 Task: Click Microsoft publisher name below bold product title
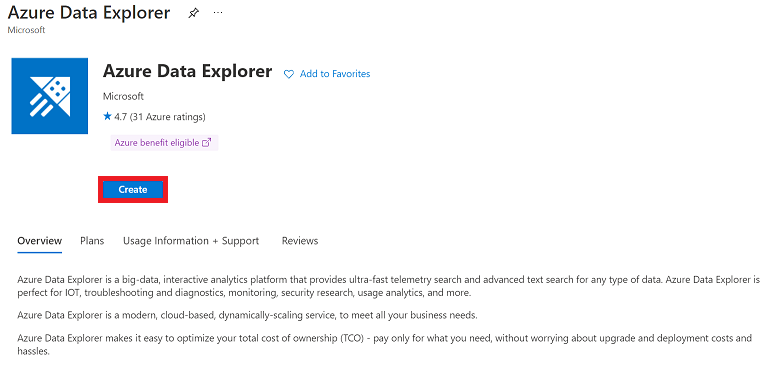(x=123, y=96)
